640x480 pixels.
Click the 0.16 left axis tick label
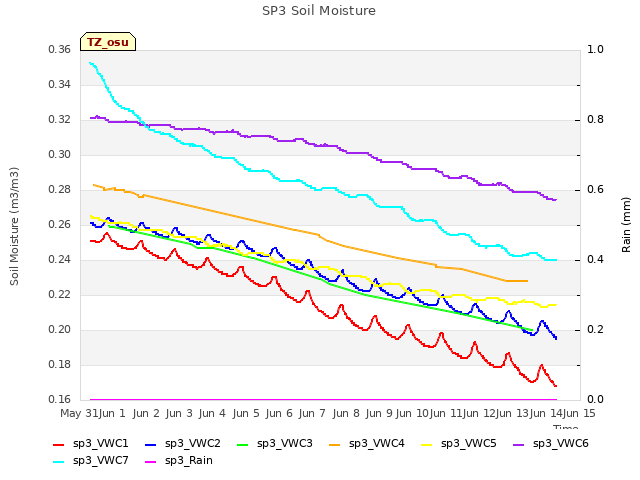pos(60,399)
